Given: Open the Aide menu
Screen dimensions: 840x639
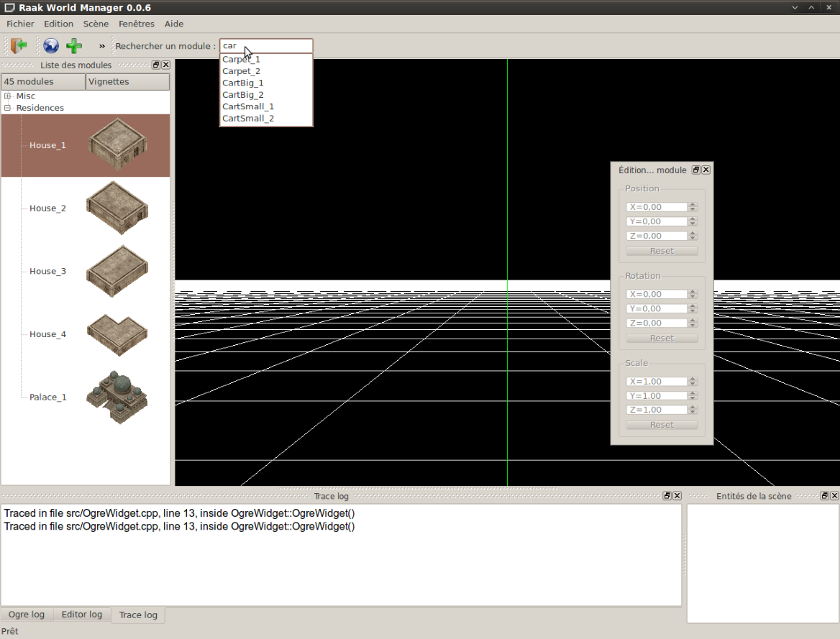Looking at the screenshot, I should point(174,24).
